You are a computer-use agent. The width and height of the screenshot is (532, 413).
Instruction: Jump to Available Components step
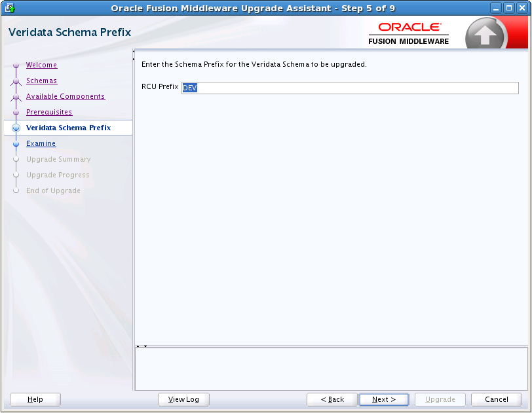click(x=66, y=96)
